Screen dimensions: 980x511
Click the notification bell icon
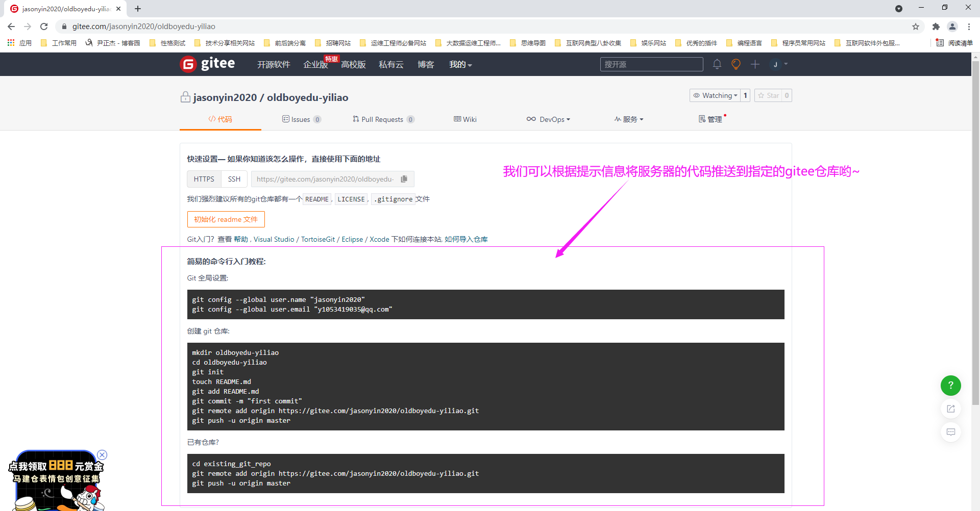(717, 64)
